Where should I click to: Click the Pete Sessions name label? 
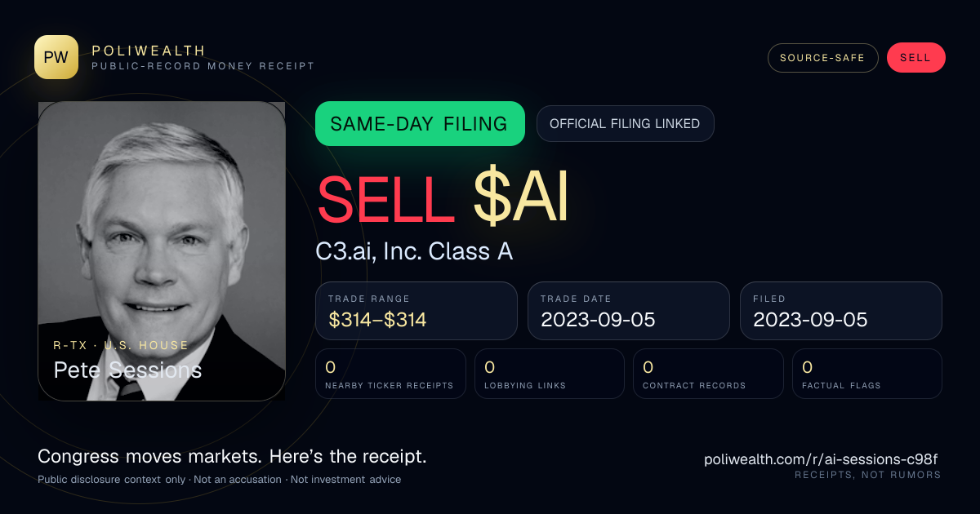(127, 370)
